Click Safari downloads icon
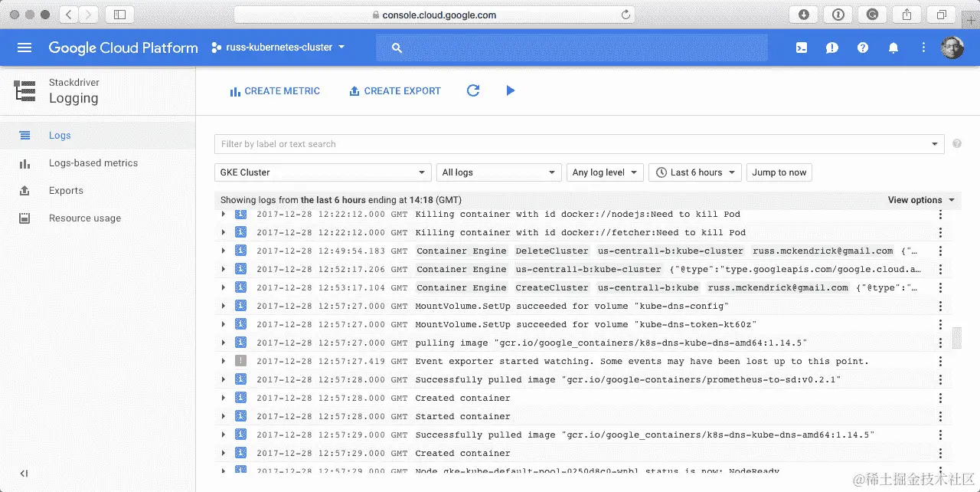980x492 pixels. pyautogui.click(x=804, y=14)
